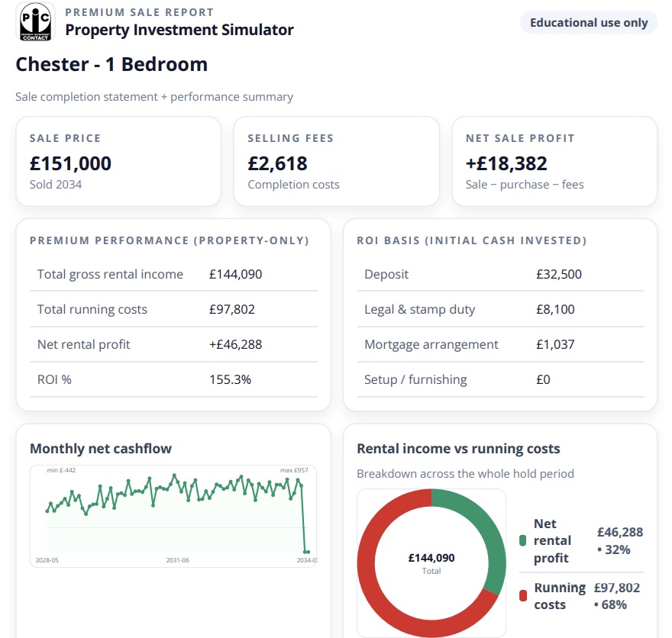Toggle Net rental profit visibility via its legend entry
672x638 pixels.
551,540
